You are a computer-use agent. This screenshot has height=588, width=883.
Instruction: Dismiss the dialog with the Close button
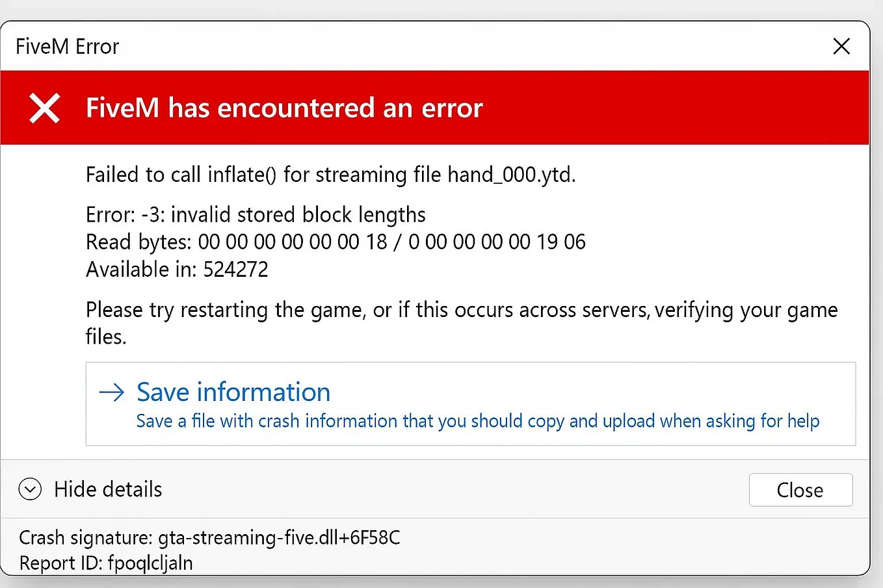pyautogui.click(x=800, y=489)
